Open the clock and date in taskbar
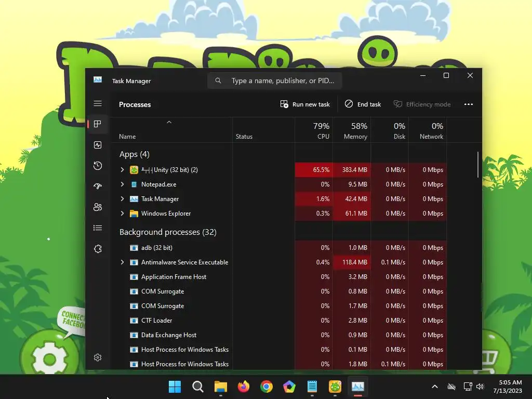The image size is (532, 399). tap(507, 387)
